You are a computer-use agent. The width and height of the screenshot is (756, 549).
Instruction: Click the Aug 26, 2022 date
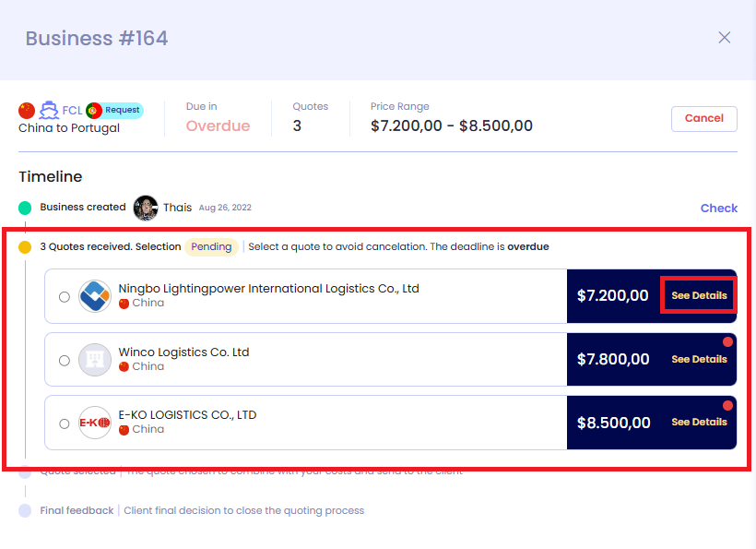click(x=225, y=208)
